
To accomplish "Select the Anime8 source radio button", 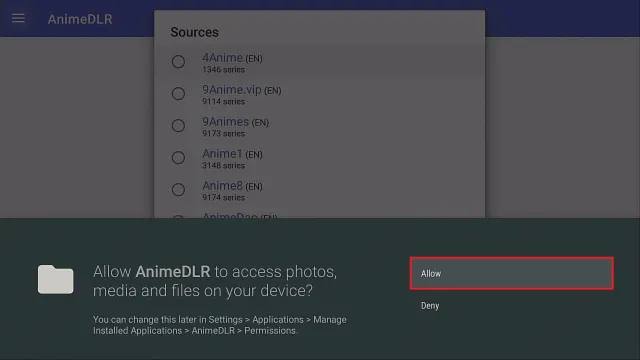I will point(178,189).
